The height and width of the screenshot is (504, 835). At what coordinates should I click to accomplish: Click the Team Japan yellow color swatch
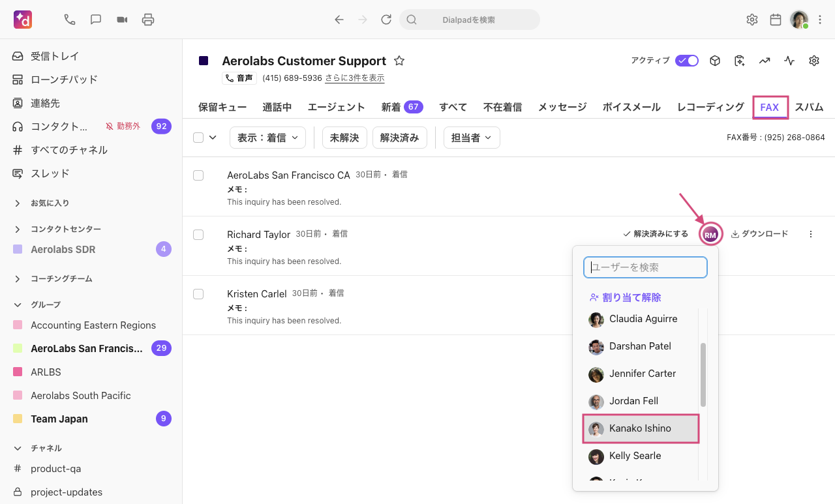18,419
